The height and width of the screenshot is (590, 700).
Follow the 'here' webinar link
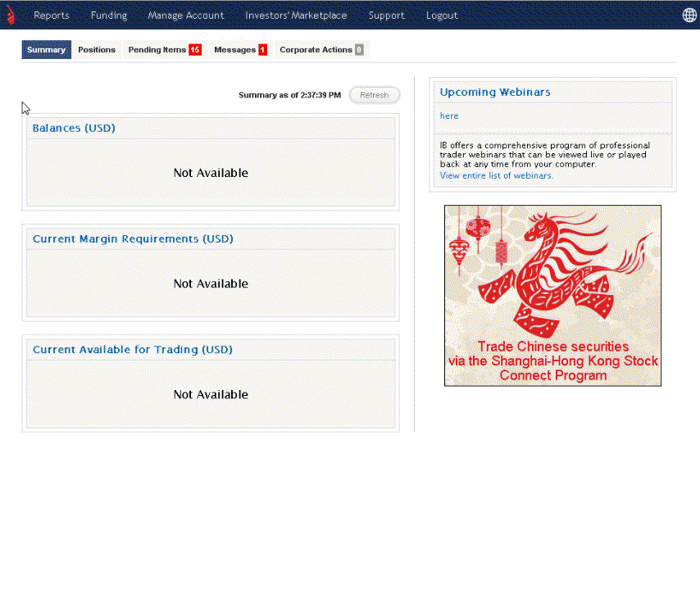tap(449, 116)
